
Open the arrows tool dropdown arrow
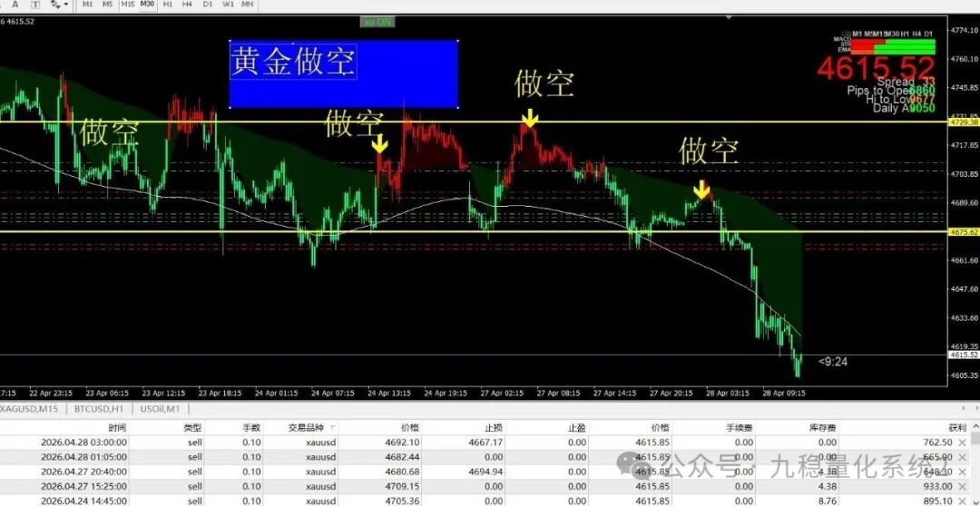[66, 4]
